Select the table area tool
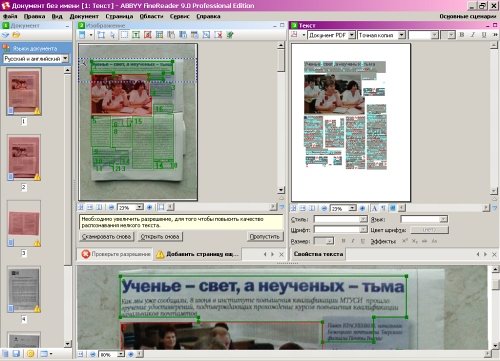This screenshot has height=361, width=500. pos(159,35)
